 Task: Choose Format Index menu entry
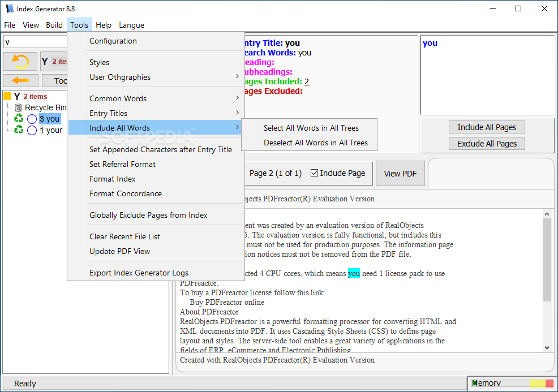(x=156, y=179)
